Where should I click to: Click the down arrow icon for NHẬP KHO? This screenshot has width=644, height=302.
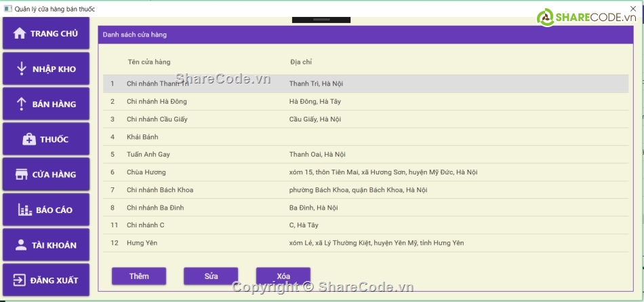[21, 69]
